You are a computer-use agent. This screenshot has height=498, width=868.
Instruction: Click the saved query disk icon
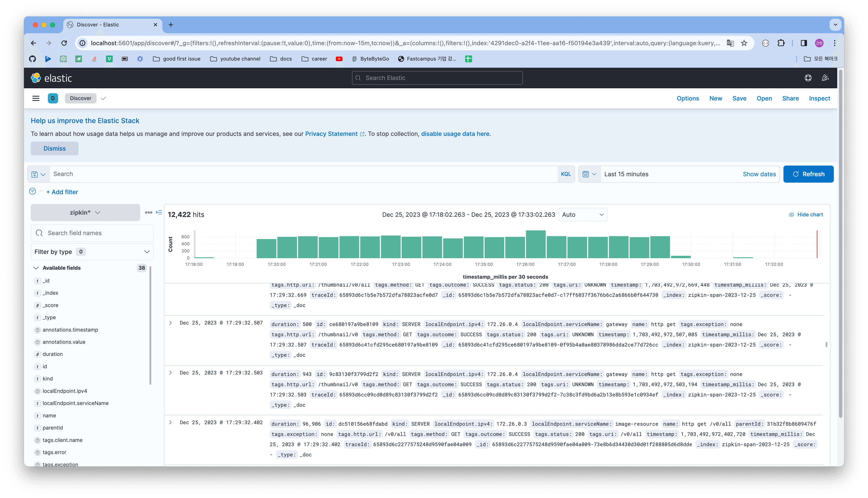pyautogui.click(x=35, y=174)
